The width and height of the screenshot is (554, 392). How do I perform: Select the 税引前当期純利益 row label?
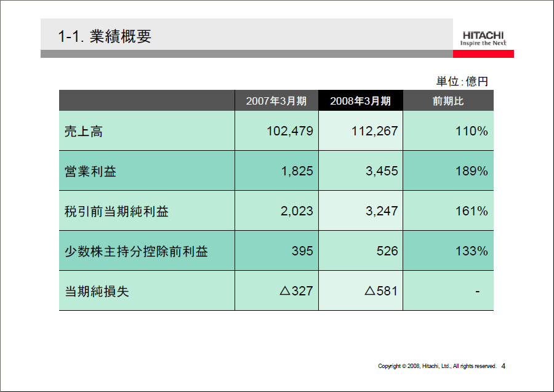(116, 211)
